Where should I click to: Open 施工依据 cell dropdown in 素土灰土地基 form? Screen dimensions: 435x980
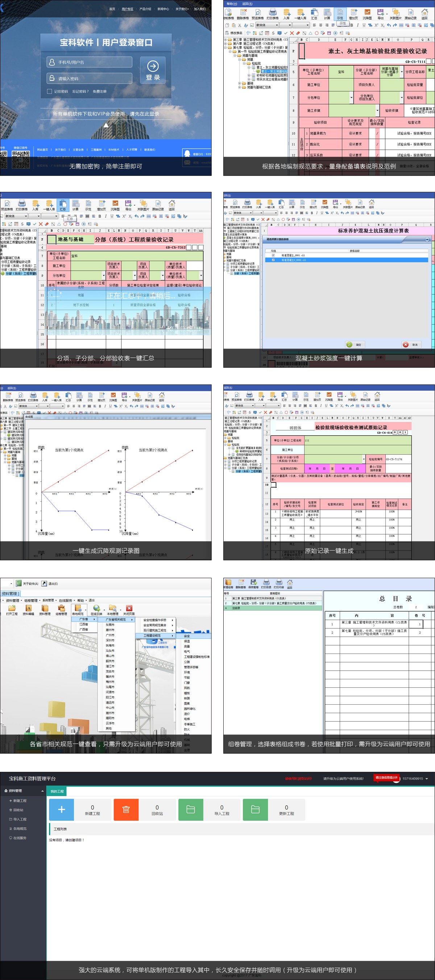click(377, 111)
